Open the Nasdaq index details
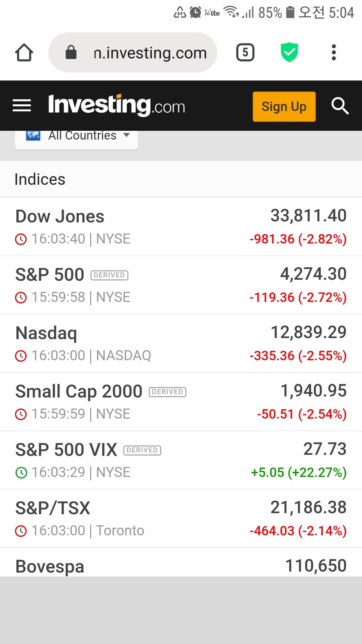 181,344
